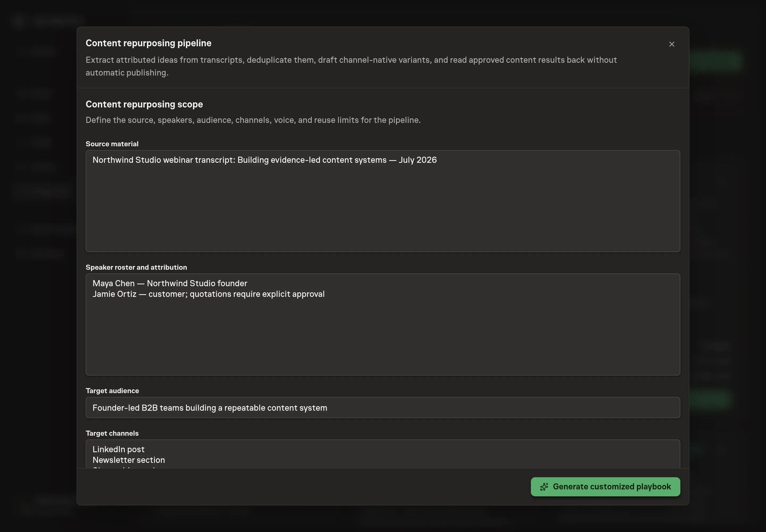
Task: Close the Content repurposing pipeline dialog
Action: (x=671, y=44)
